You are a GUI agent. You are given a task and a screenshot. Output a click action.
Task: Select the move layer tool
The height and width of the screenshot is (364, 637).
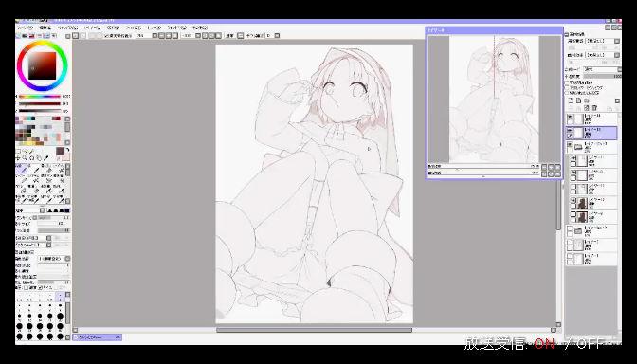(x=18, y=158)
